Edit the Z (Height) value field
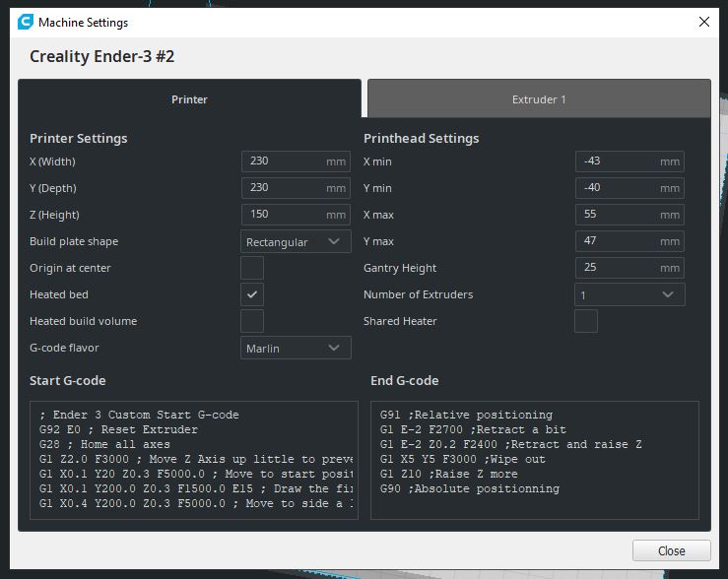This screenshot has width=728, height=579. pos(296,215)
